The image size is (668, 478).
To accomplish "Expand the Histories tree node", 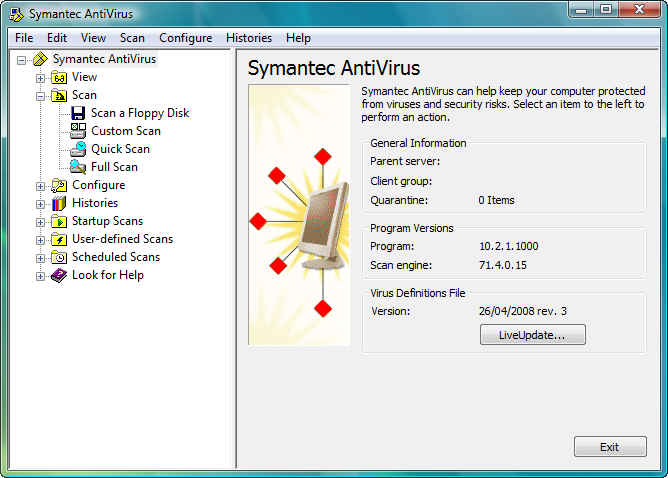I will click(x=40, y=204).
